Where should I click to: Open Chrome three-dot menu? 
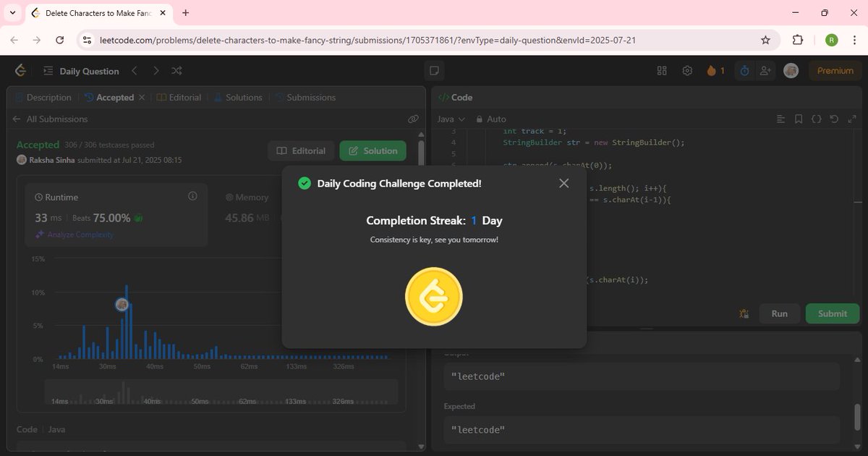coord(854,41)
